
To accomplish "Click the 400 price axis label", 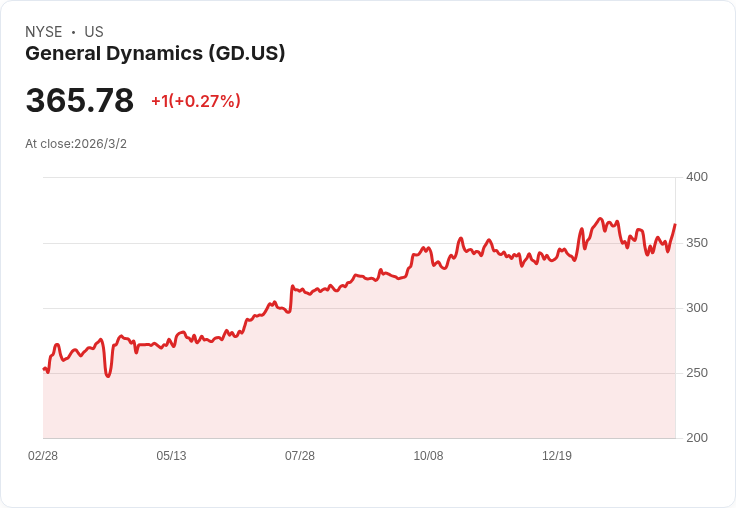I will tap(697, 177).
